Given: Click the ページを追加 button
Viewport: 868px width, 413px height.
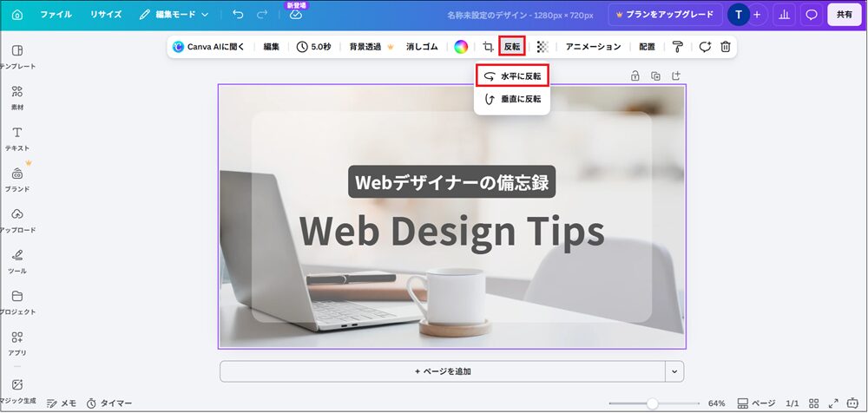Looking at the screenshot, I should coord(443,371).
